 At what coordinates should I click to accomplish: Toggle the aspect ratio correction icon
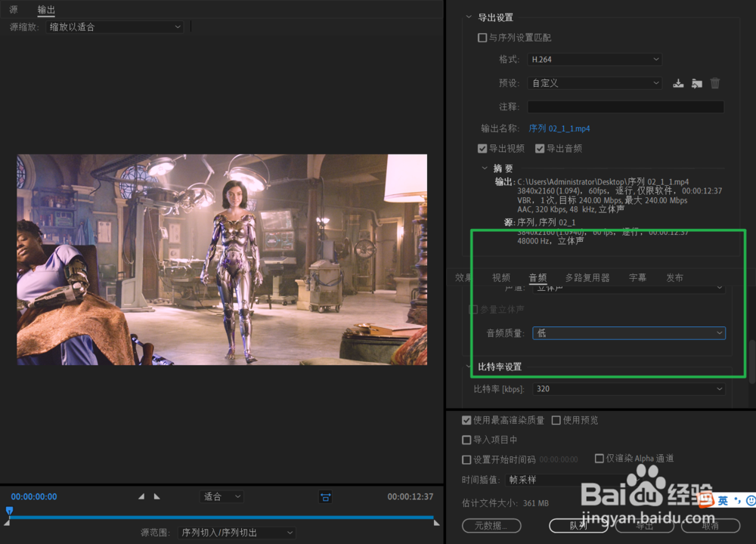coord(325,497)
